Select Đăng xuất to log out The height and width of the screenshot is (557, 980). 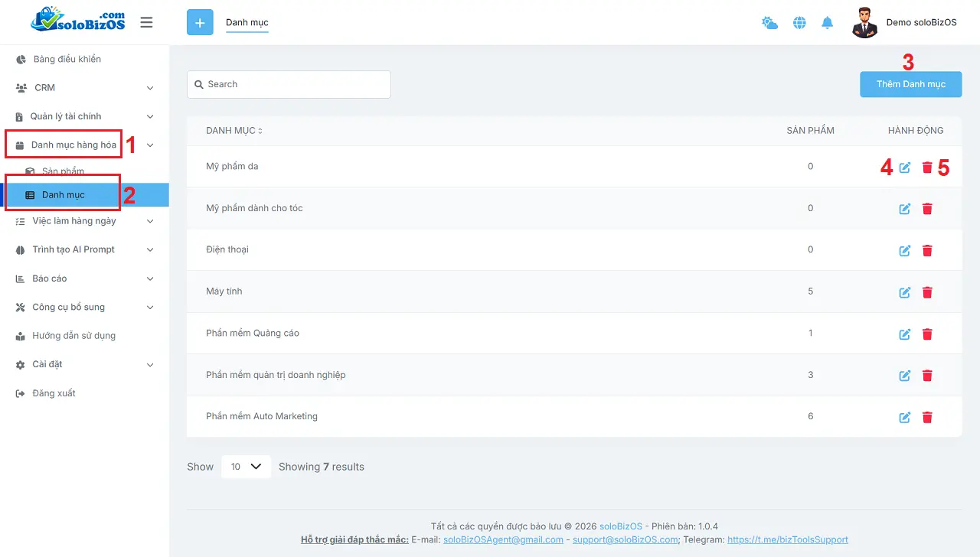click(x=54, y=393)
